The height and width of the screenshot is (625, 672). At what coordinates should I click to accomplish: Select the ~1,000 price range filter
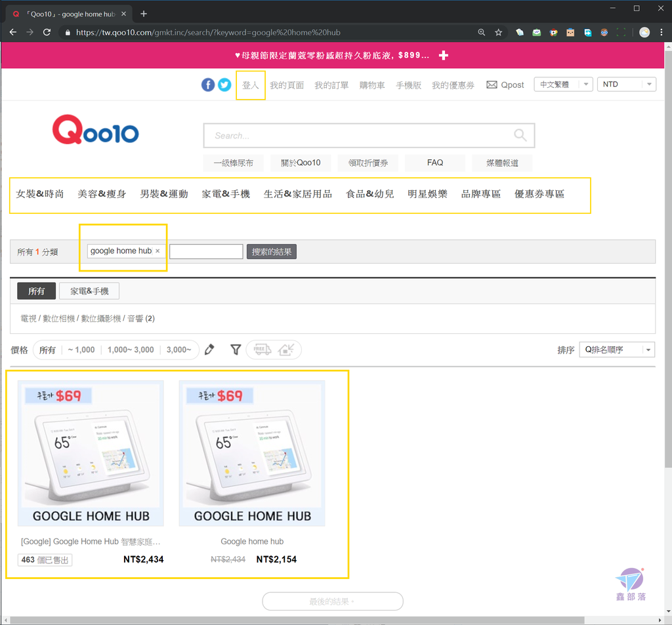pyautogui.click(x=81, y=350)
